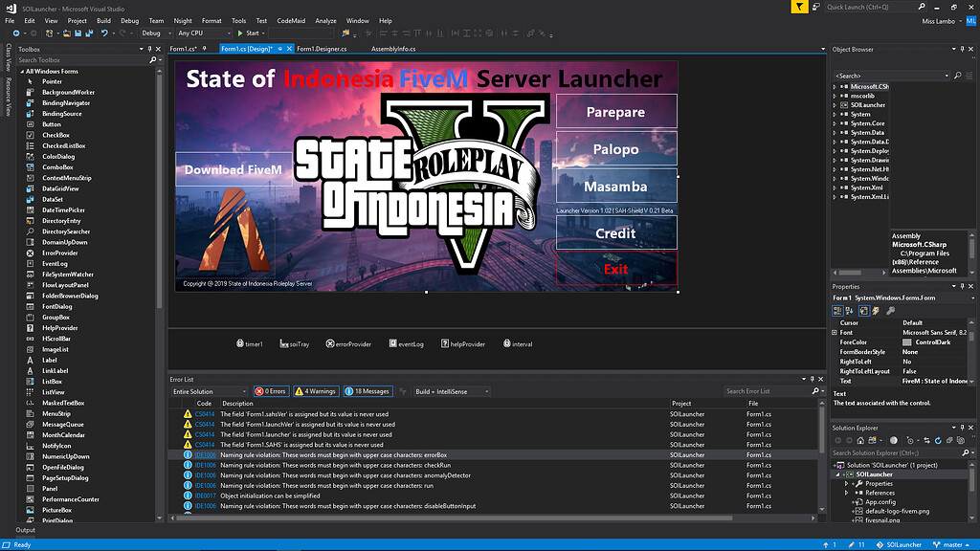Toggle the 0 Errors filter
The image size is (980, 551).
pyautogui.click(x=271, y=391)
